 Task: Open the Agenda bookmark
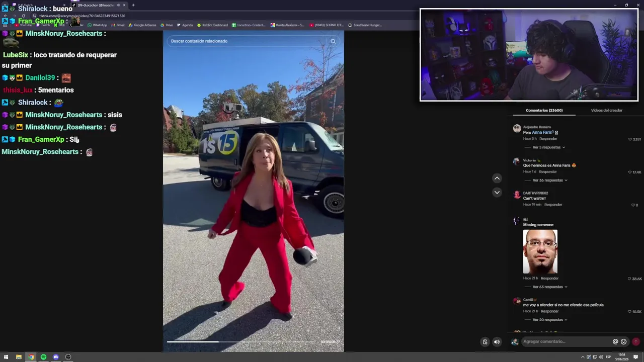[185, 25]
